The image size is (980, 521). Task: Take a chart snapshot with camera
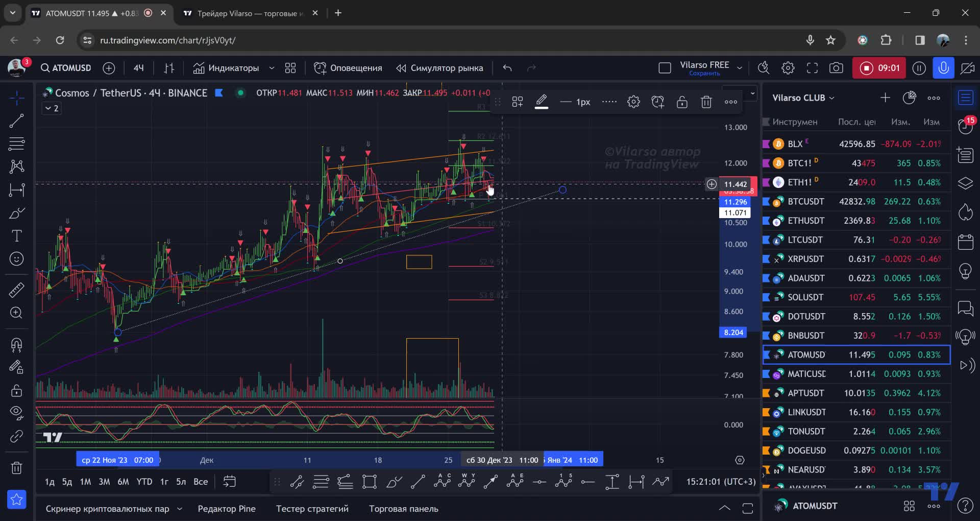836,68
